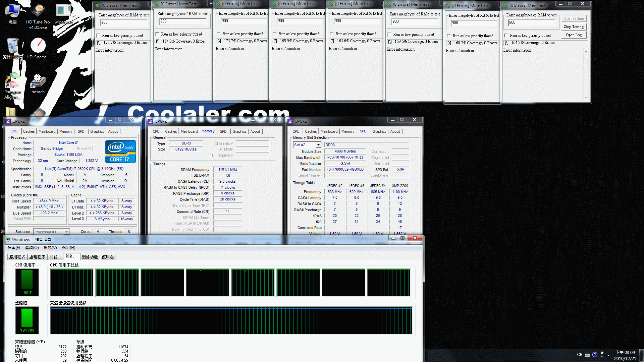The image size is (644, 362).
Task: Switch to 網路功能 tab in Task Manager
Action: tap(90, 257)
